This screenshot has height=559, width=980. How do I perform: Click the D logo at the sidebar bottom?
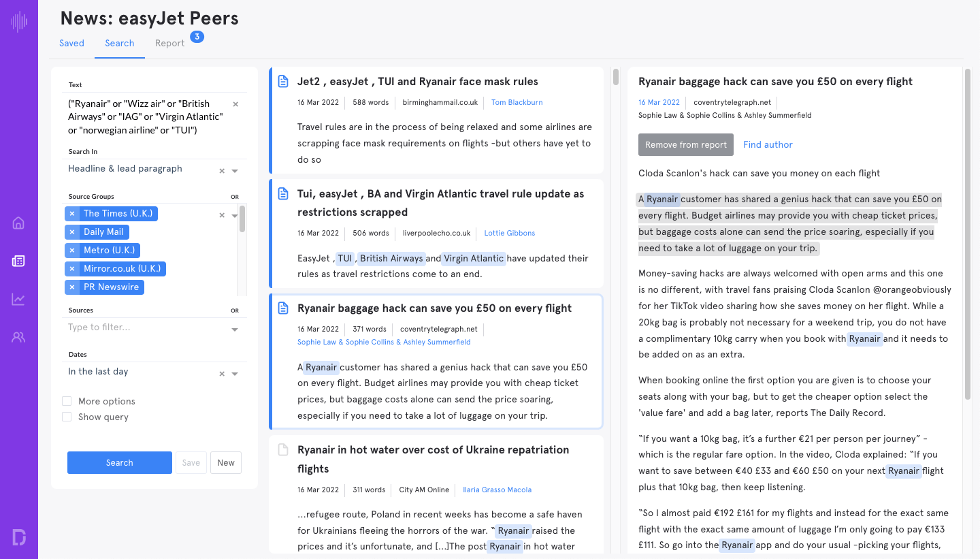18,537
